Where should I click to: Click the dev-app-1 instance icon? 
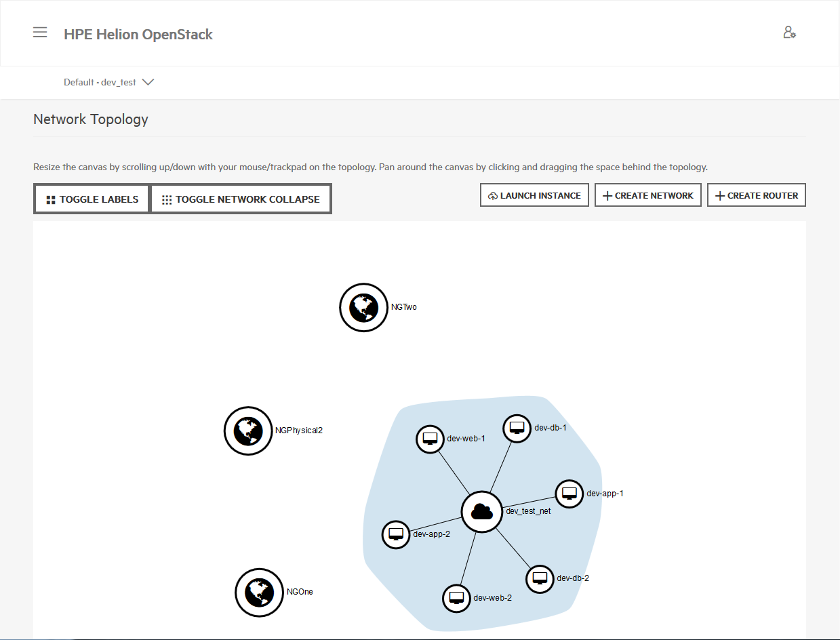(x=569, y=494)
